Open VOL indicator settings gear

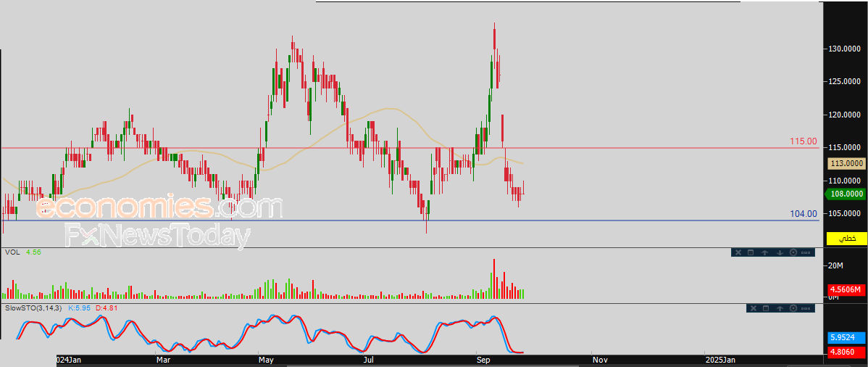pyautogui.click(x=793, y=253)
